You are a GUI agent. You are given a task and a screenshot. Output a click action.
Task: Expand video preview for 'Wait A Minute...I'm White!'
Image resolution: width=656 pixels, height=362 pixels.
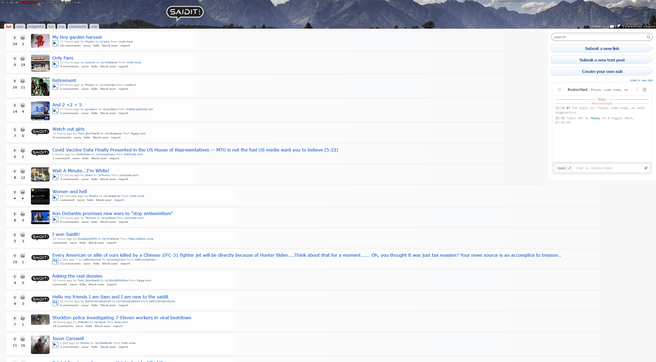coord(55,177)
